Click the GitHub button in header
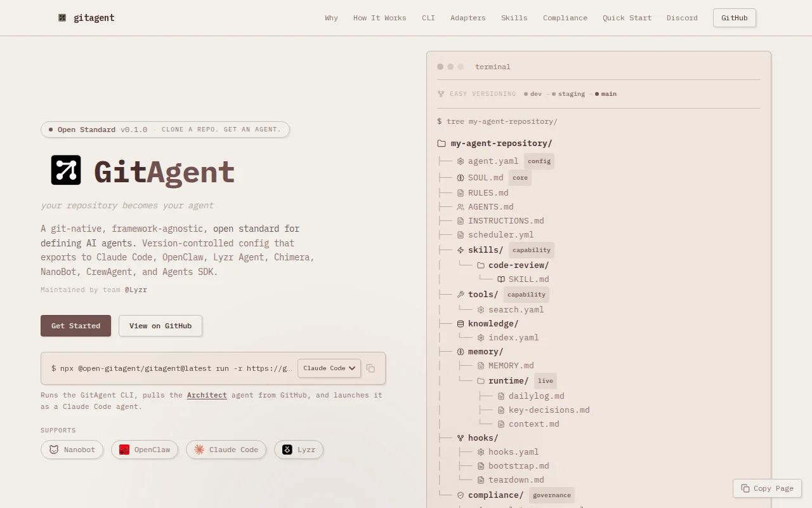The width and height of the screenshot is (812, 508). pyautogui.click(x=735, y=18)
